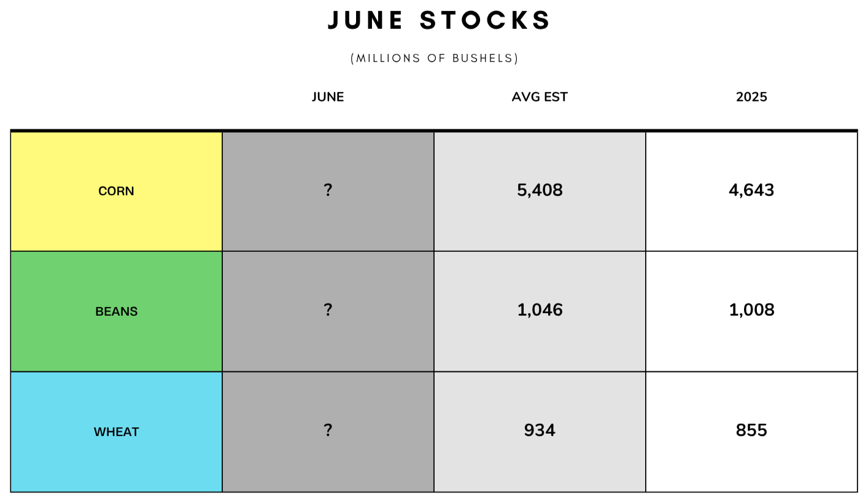Select the blue WHEAT cell

click(x=117, y=432)
